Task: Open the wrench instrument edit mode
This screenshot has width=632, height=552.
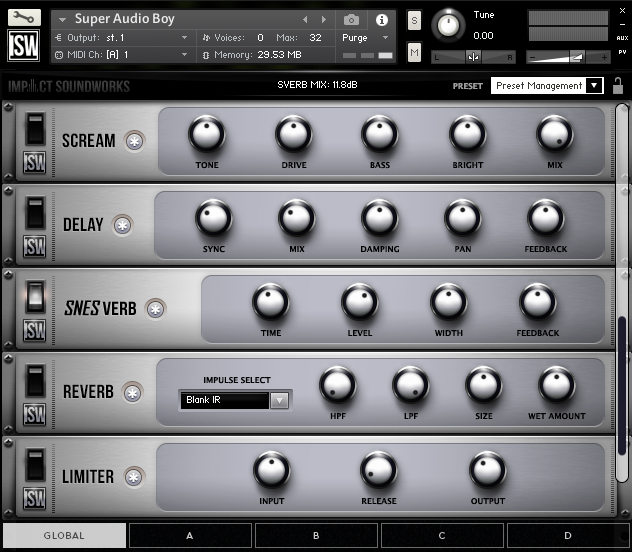Action: (x=24, y=17)
